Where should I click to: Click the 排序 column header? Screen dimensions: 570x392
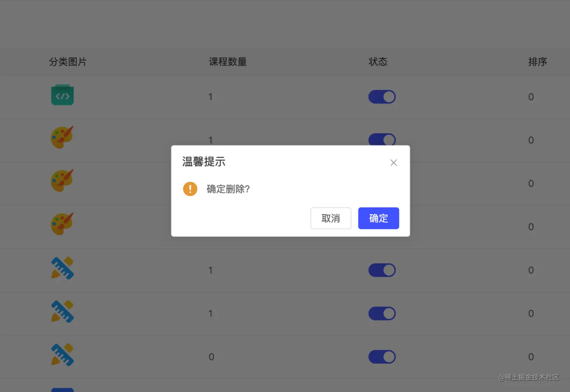click(x=538, y=62)
